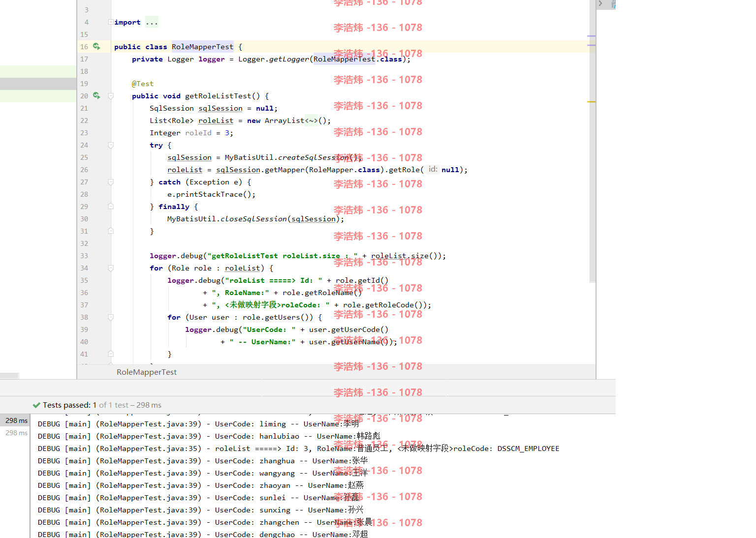Click the console line with UserCode: zhangchen
The width and height of the screenshot is (756, 538).
(x=205, y=522)
